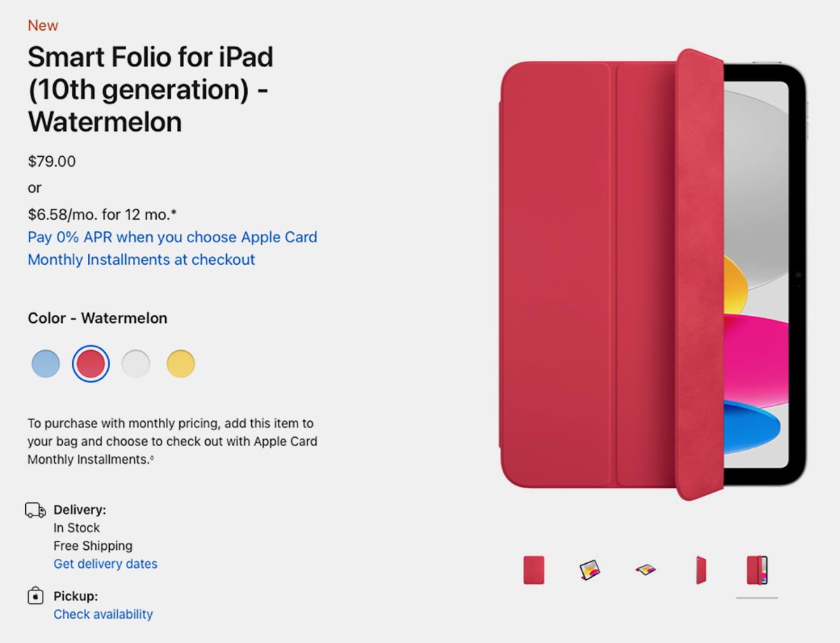This screenshot has height=643, width=840.
Task: Click the $6.58/mo. monthly price text
Action: pyautogui.click(x=101, y=214)
